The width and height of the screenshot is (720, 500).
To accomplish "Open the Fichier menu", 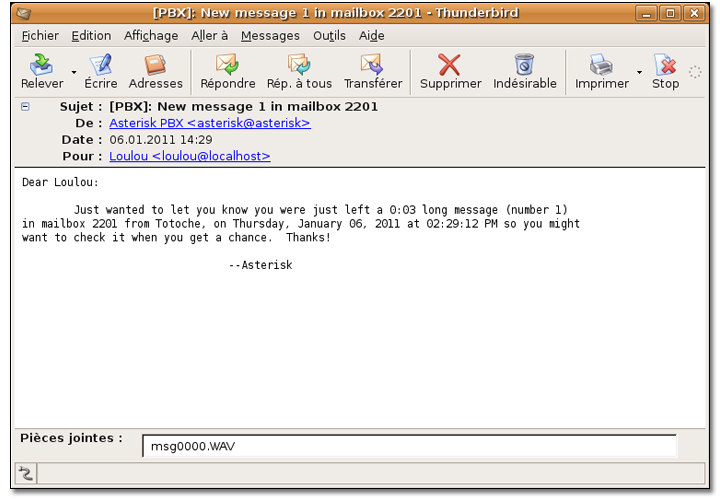I will [40, 36].
